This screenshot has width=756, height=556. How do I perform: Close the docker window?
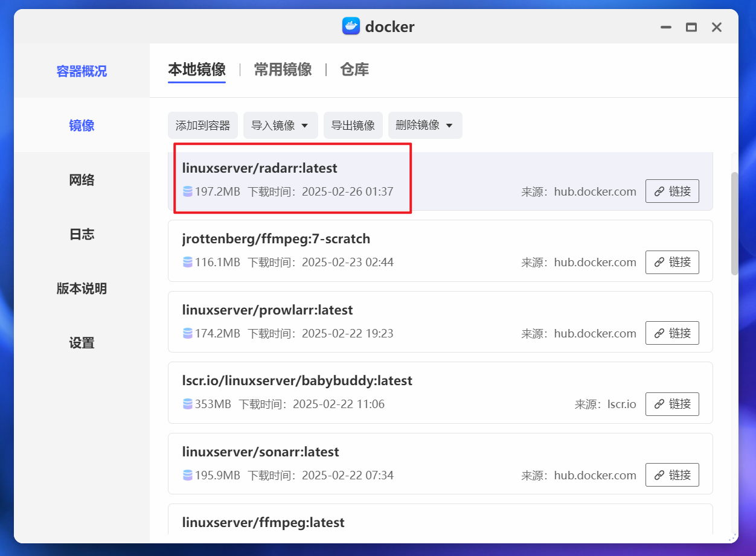click(x=717, y=27)
